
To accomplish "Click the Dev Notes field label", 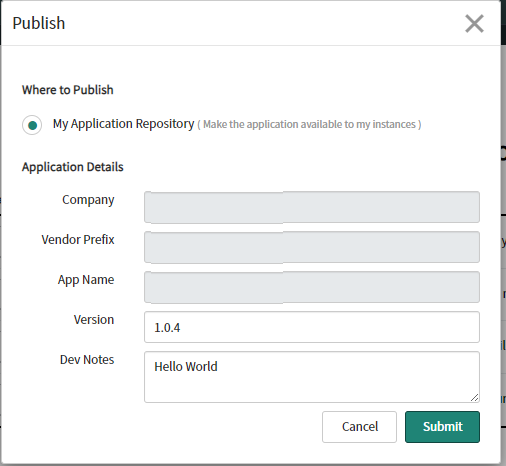I will [x=87, y=360].
